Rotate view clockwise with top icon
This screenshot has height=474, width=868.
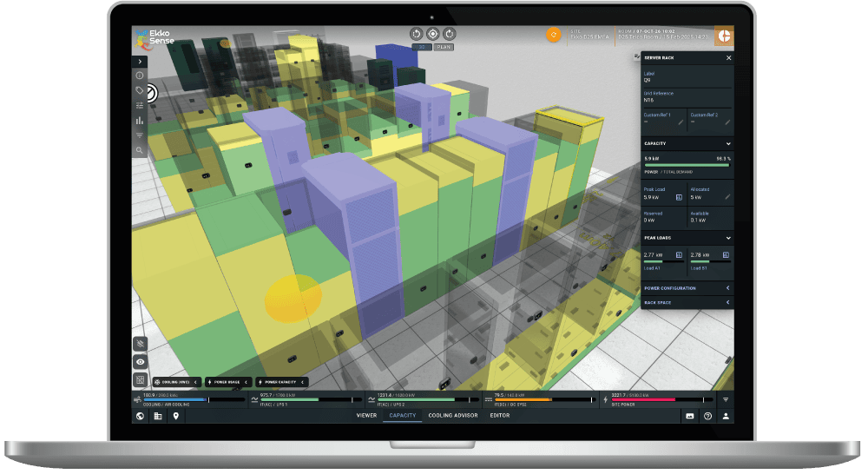pyautogui.click(x=450, y=35)
